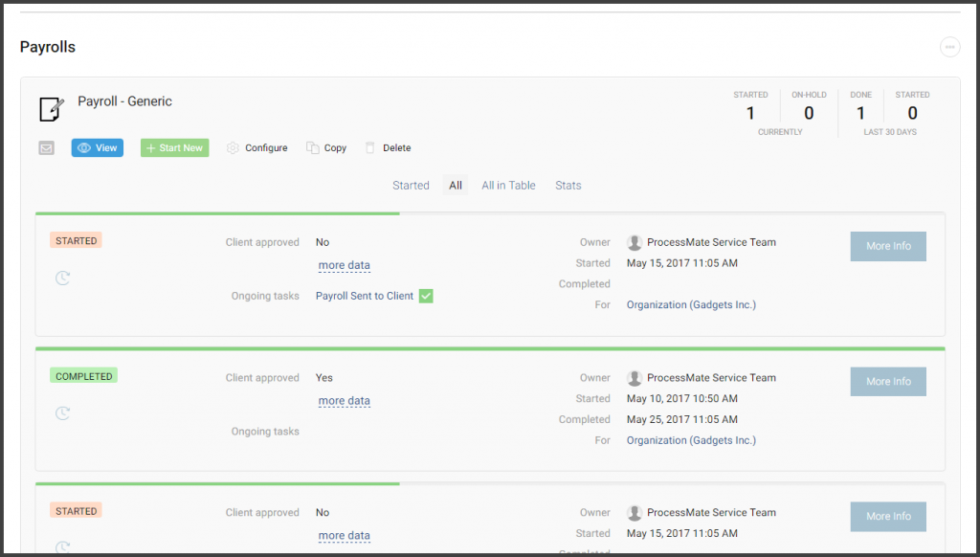Open the Stats tab
The width and height of the screenshot is (980, 557).
(x=568, y=185)
